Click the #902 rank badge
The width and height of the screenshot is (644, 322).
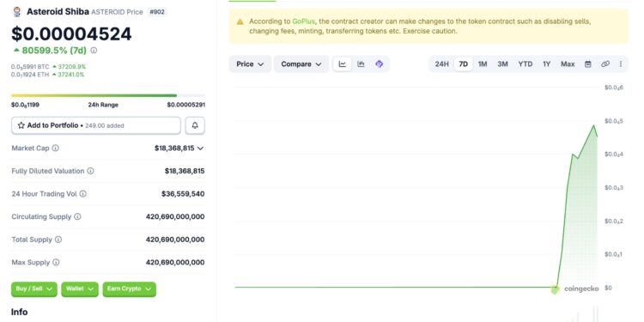(x=157, y=12)
